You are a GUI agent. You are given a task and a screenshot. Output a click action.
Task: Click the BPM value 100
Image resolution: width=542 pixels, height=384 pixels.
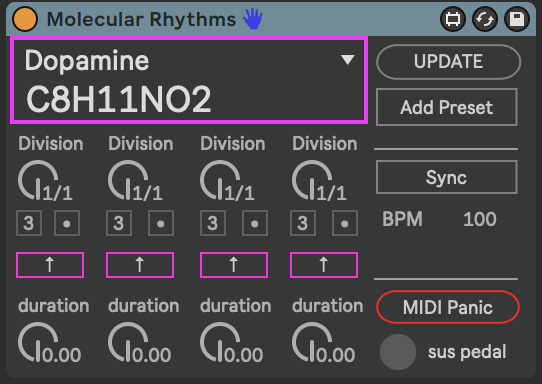pos(480,219)
